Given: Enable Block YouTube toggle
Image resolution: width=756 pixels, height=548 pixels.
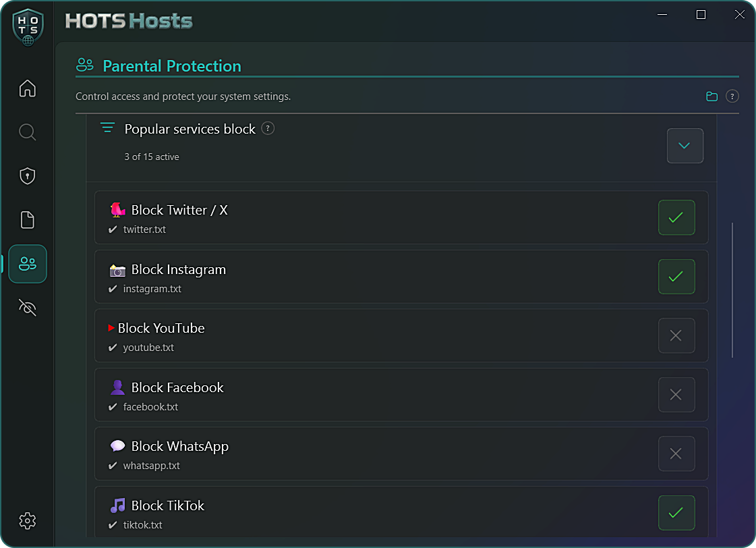Looking at the screenshot, I should pyautogui.click(x=676, y=335).
